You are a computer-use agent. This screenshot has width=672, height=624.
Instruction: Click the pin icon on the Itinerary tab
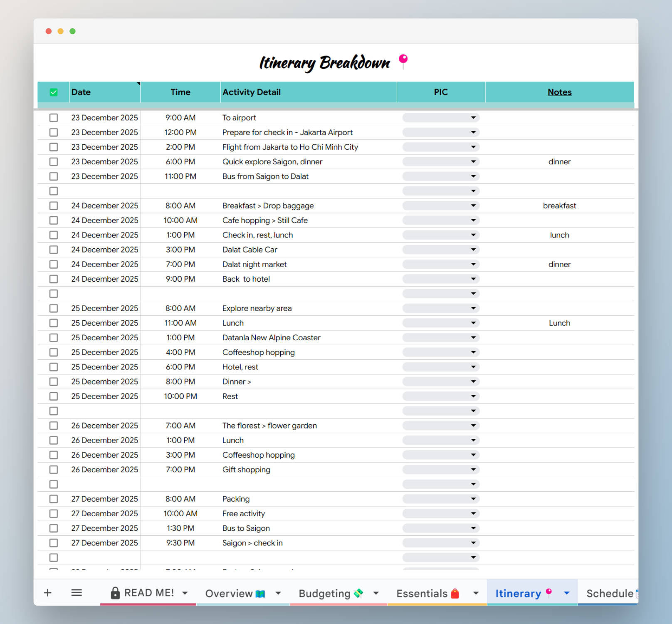click(x=549, y=592)
